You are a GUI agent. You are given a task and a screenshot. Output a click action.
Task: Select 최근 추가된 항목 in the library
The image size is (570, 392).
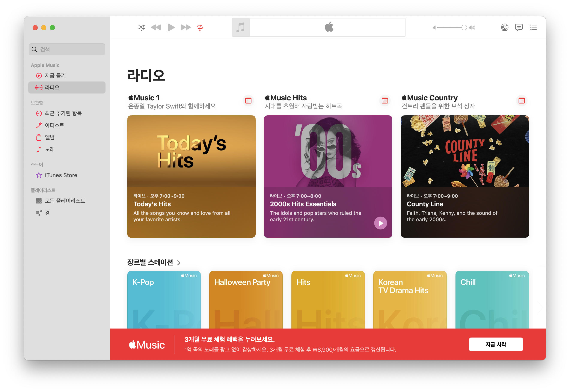63,113
